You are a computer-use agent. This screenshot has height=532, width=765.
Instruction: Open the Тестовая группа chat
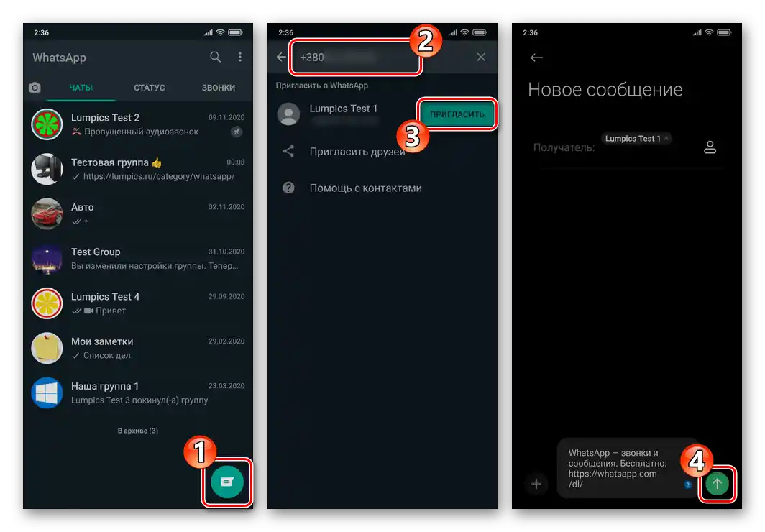pyautogui.click(x=138, y=169)
